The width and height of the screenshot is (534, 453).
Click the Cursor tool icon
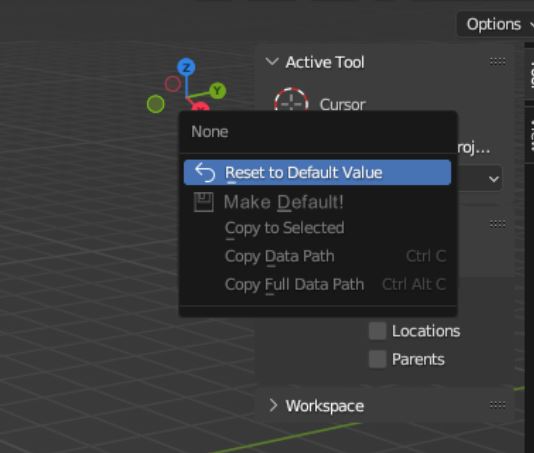[x=291, y=100]
